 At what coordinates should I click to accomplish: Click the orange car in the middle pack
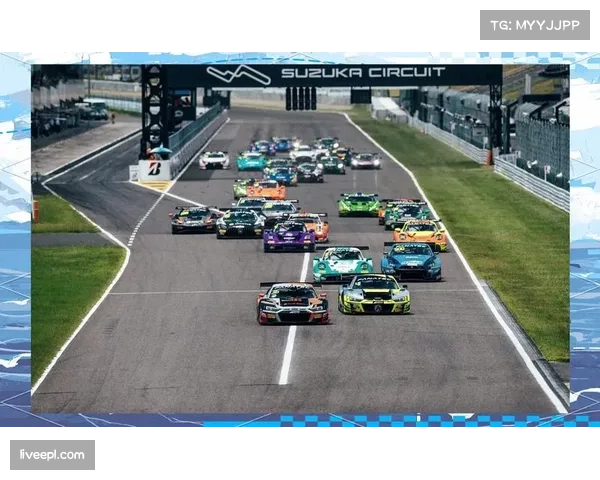[x=266, y=189]
